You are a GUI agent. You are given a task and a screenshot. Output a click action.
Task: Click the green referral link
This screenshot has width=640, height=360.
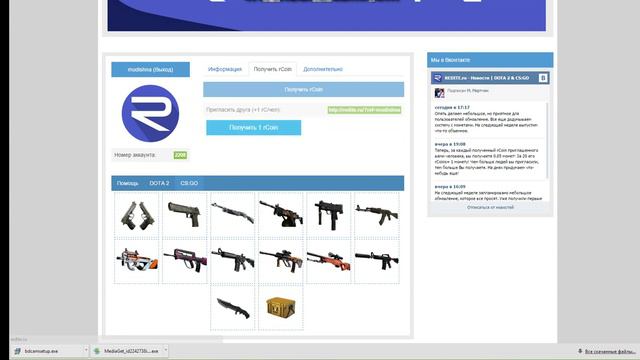[x=364, y=110]
